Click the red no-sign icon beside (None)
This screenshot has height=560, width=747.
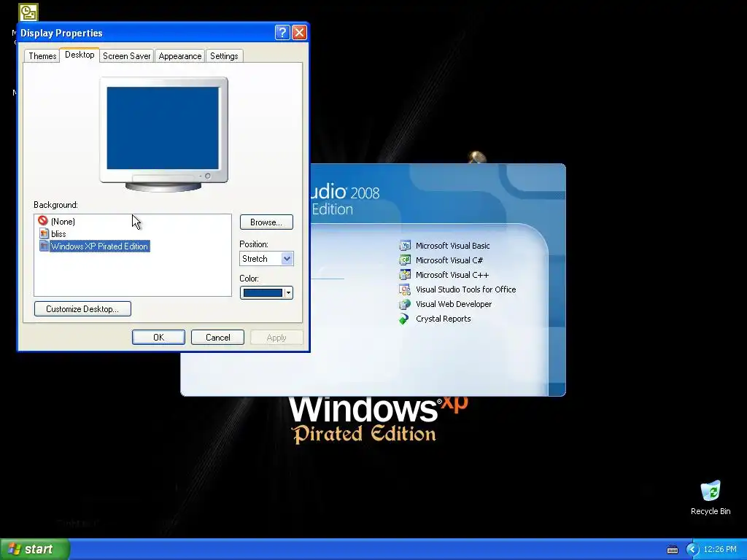pos(43,221)
